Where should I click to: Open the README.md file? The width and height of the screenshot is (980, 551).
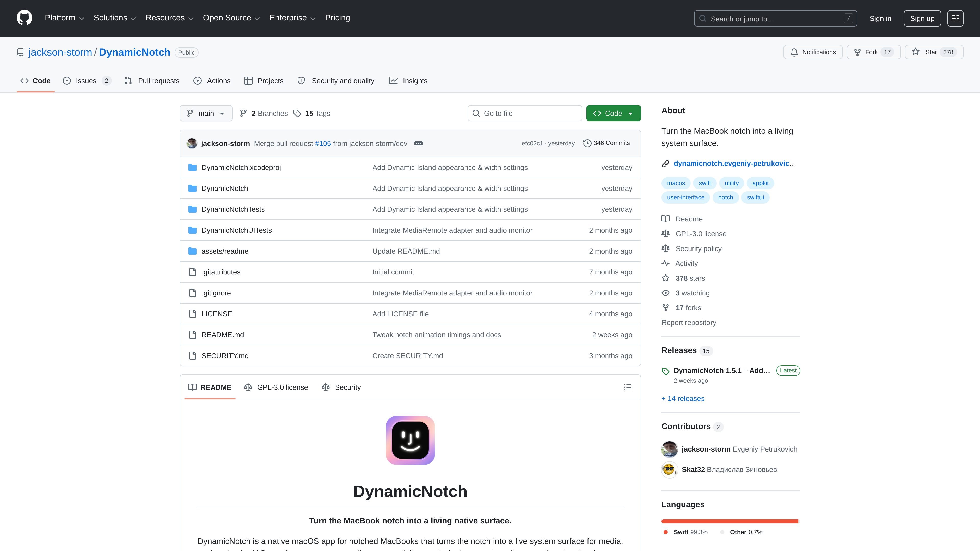[223, 335]
